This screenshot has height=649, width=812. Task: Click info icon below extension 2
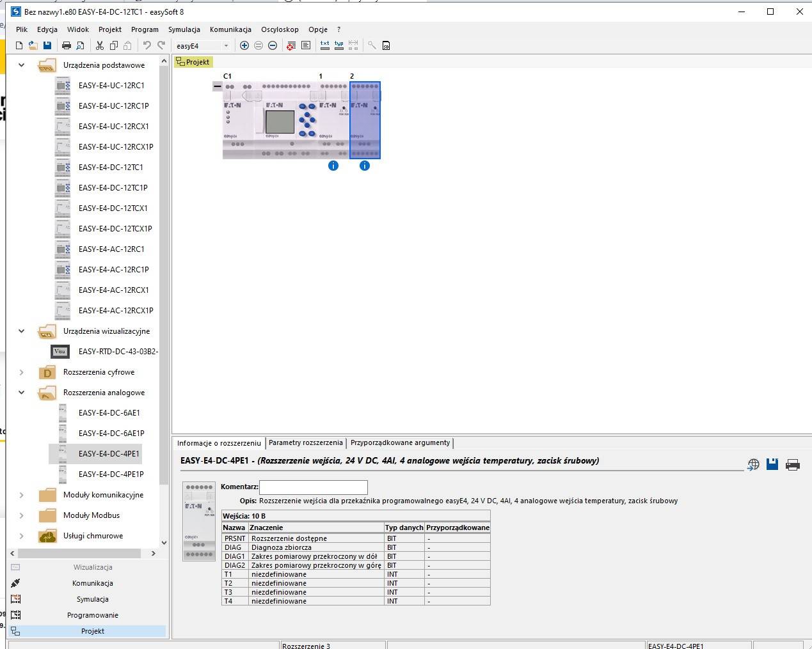365,166
